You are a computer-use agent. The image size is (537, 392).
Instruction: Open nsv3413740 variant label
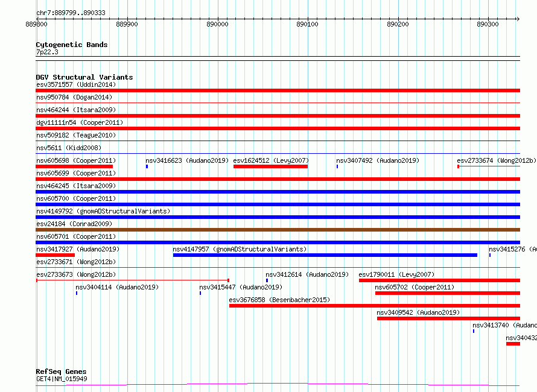coord(504,325)
